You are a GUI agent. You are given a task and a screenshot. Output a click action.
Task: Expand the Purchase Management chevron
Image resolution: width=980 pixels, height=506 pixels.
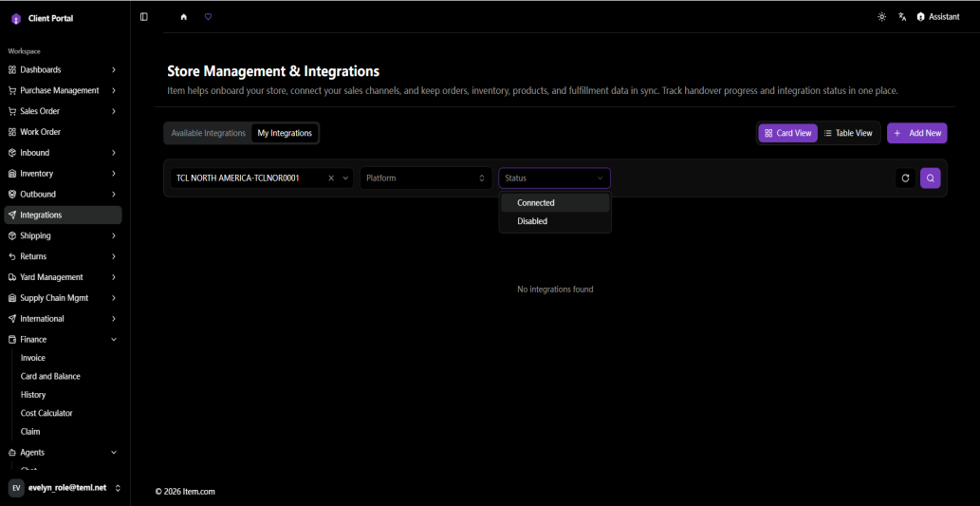(114, 90)
